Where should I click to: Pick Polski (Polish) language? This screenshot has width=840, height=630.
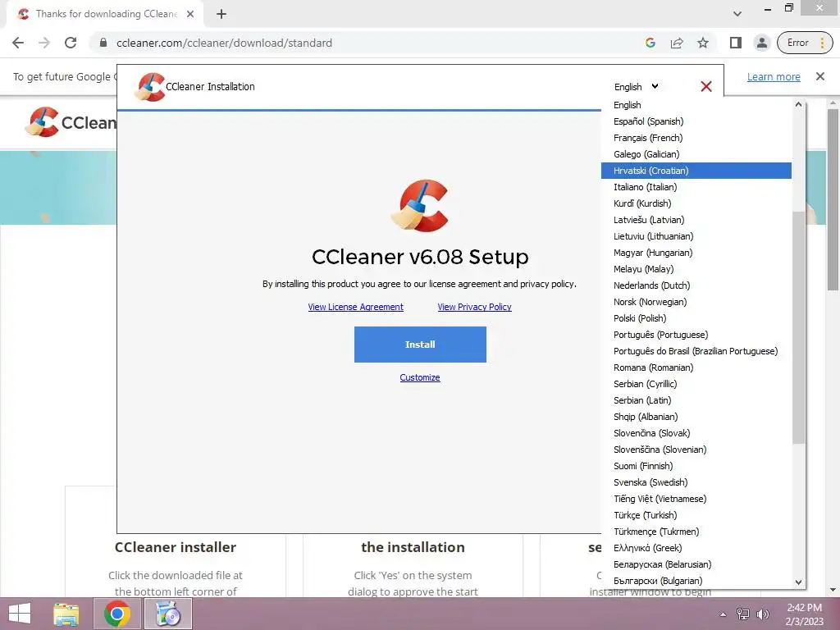click(x=696, y=318)
